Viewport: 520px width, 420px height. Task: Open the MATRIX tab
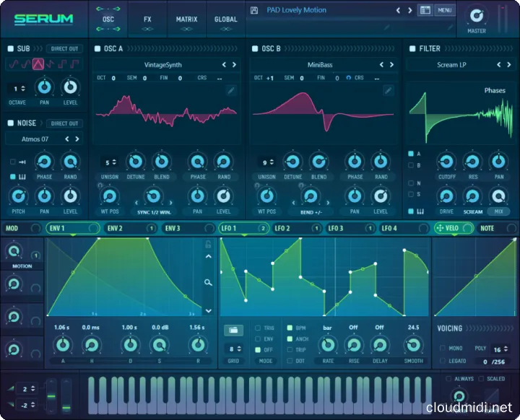click(x=186, y=19)
